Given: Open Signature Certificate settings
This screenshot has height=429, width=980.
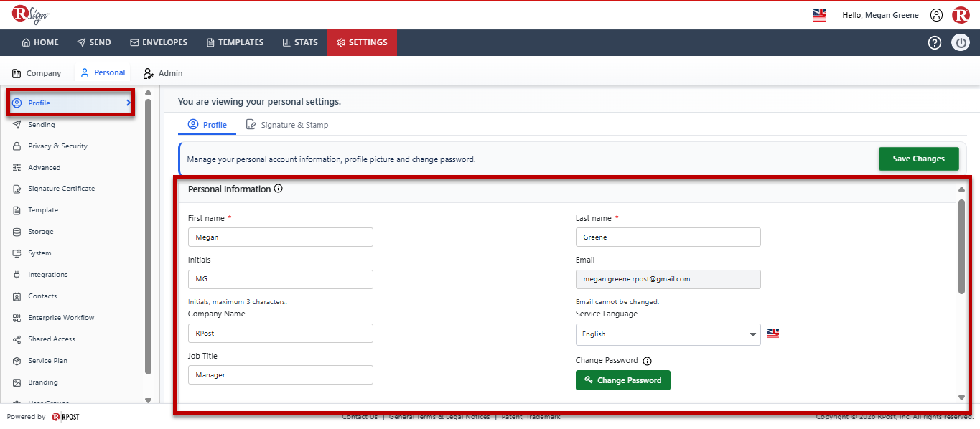Looking at the screenshot, I should coord(61,189).
